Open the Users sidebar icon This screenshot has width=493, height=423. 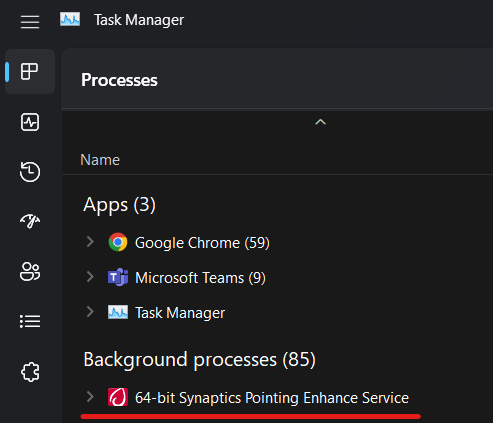click(30, 272)
